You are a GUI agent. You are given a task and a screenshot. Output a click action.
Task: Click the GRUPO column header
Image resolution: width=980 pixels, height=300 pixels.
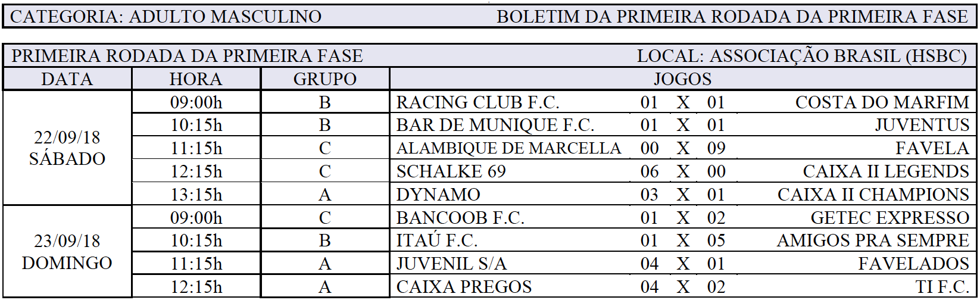click(x=324, y=79)
